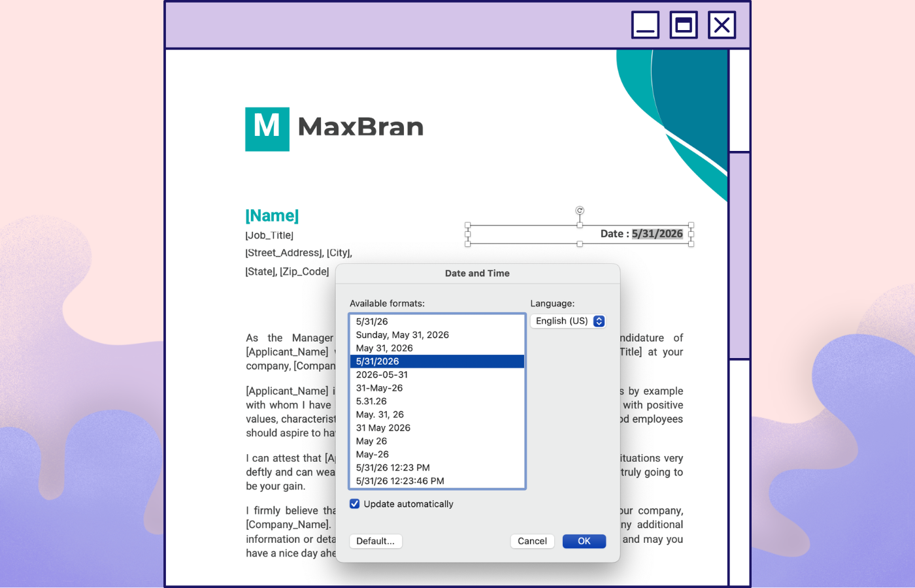915x588 pixels.
Task: Confirm with the OK button
Action: tap(584, 541)
